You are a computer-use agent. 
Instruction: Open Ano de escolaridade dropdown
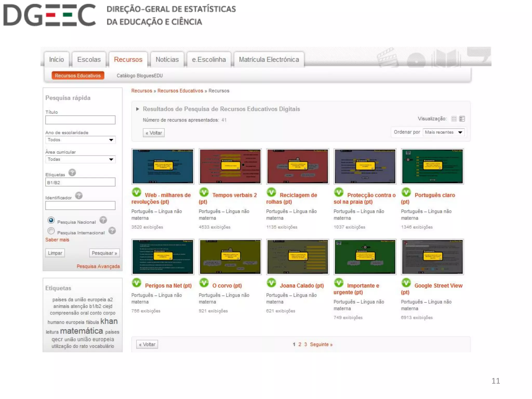point(80,140)
